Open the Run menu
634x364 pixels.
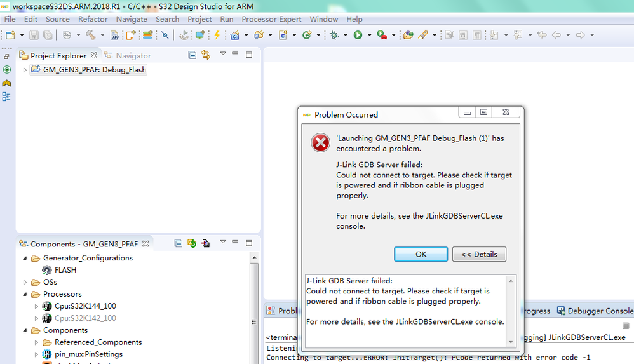[226, 19]
